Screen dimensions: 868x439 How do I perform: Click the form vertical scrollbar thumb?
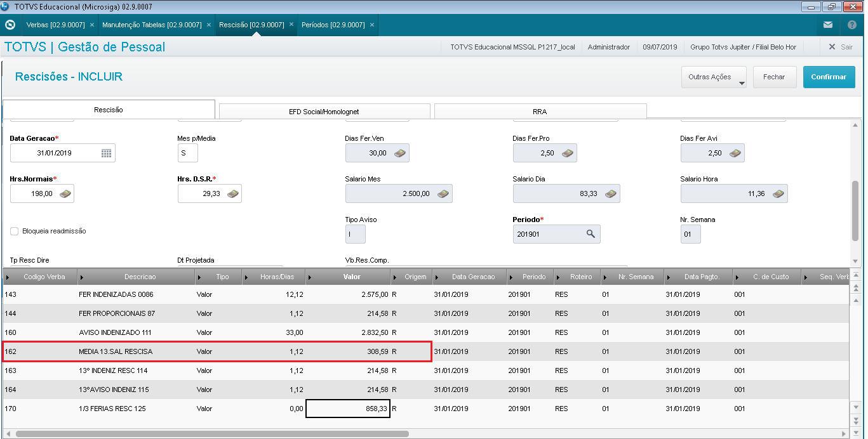(x=855, y=210)
